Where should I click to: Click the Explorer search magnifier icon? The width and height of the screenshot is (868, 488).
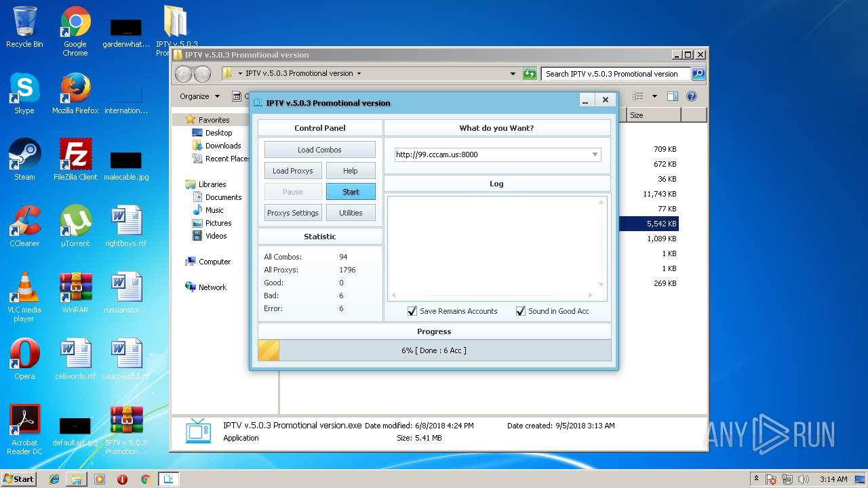pyautogui.click(x=698, y=74)
